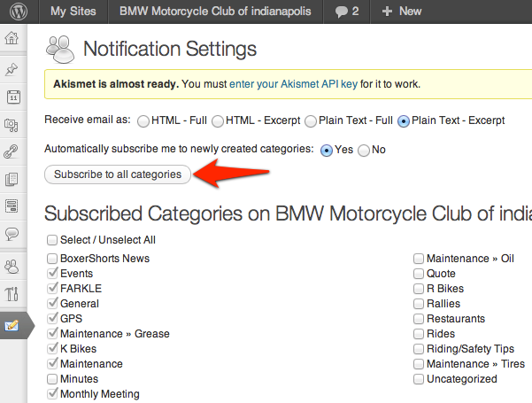
Task: Select HTML - Full email format
Action: [x=143, y=121]
